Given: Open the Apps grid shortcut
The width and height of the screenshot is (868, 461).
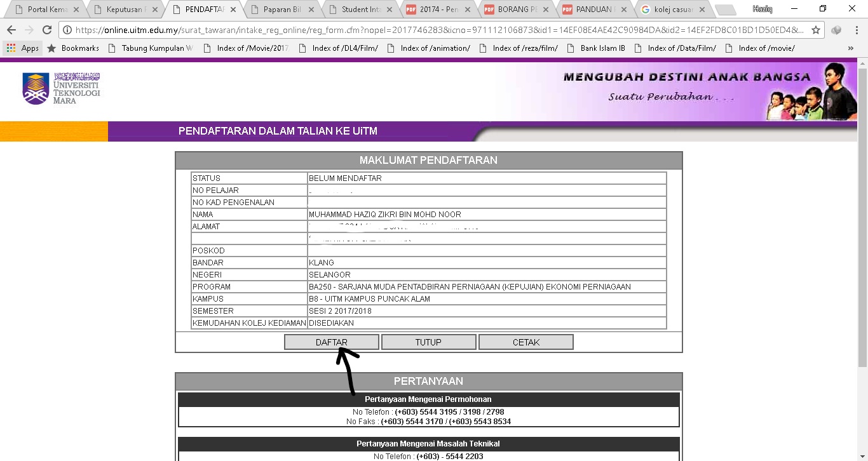Looking at the screenshot, I should point(23,48).
